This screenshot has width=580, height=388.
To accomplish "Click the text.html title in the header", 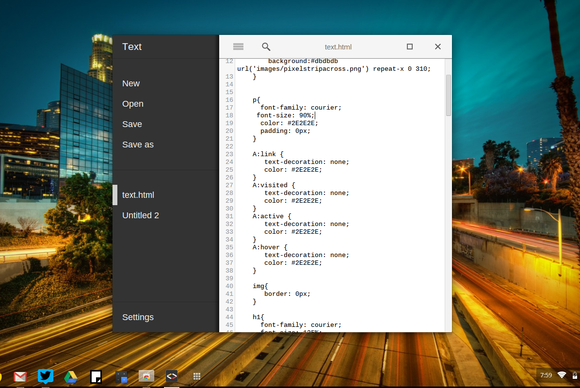I will click(x=338, y=47).
